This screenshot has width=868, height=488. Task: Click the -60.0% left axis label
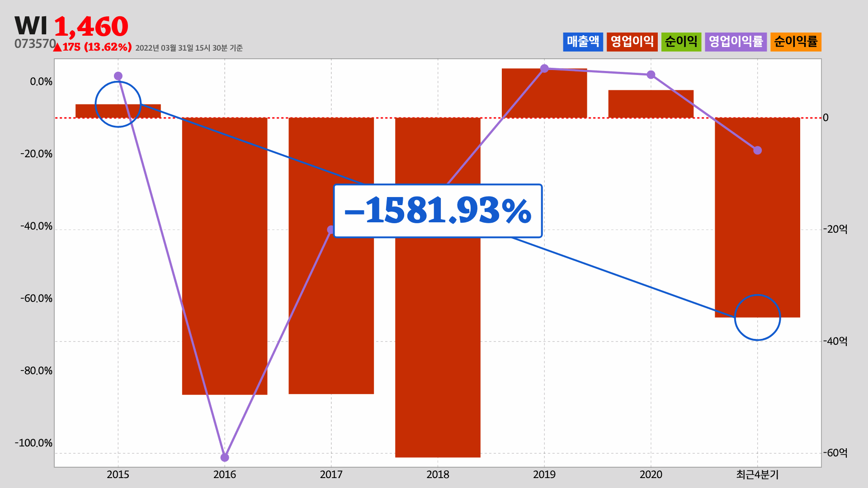pos(36,299)
